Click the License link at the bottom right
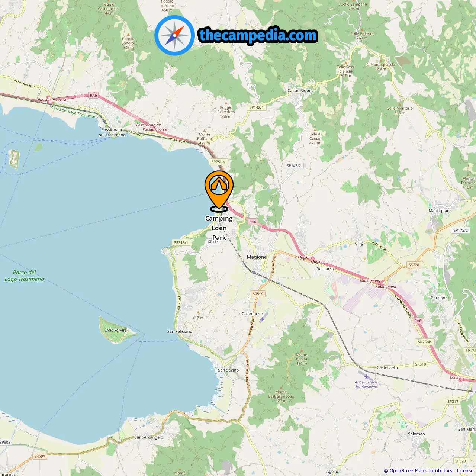Viewport: 476px width, 476px height. (x=465, y=471)
